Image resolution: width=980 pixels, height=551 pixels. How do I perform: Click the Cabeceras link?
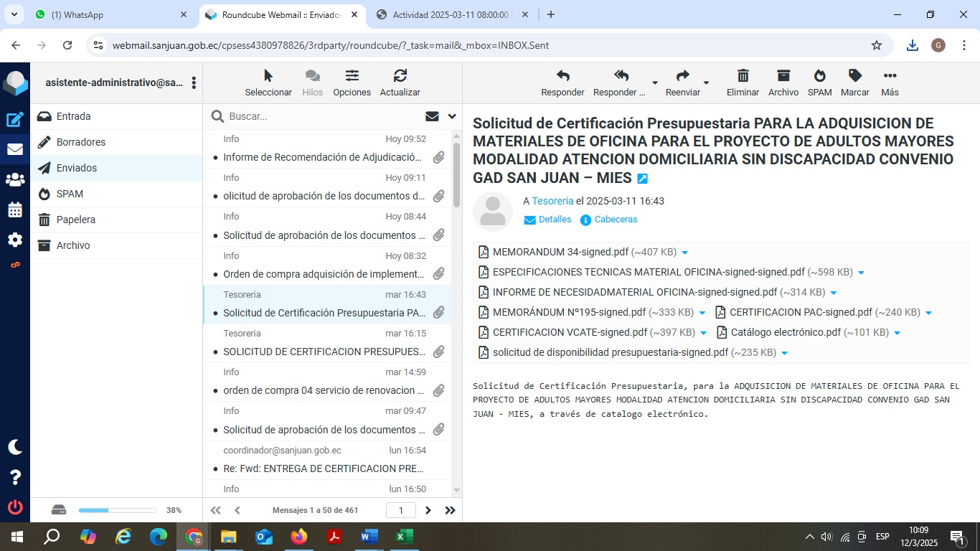[616, 220]
